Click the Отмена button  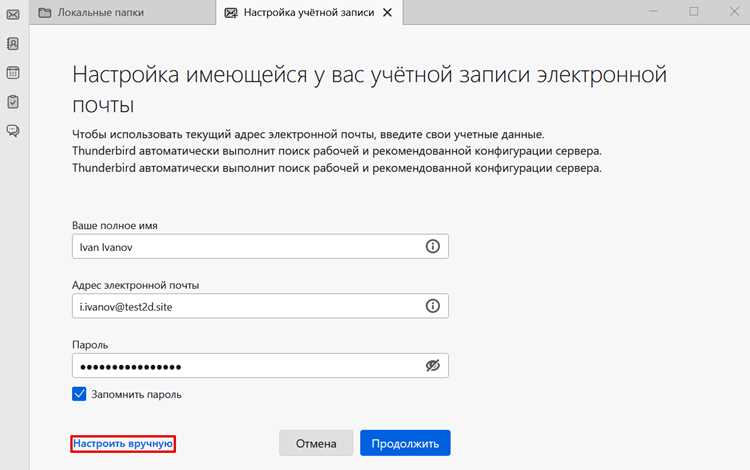(316, 443)
